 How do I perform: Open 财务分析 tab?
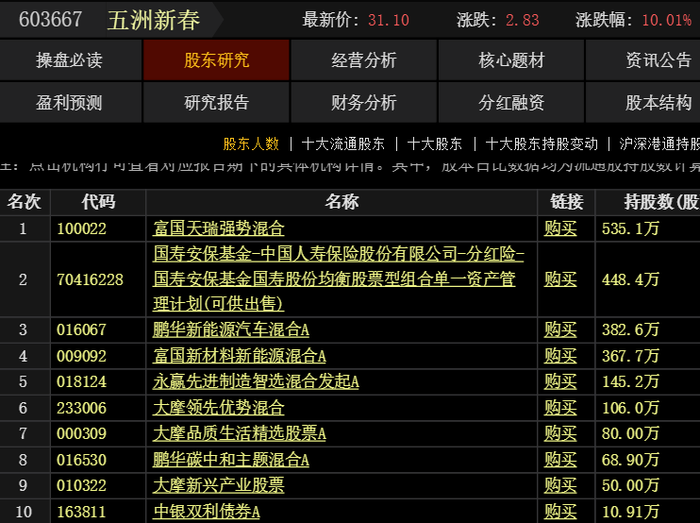[x=364, y=103]
